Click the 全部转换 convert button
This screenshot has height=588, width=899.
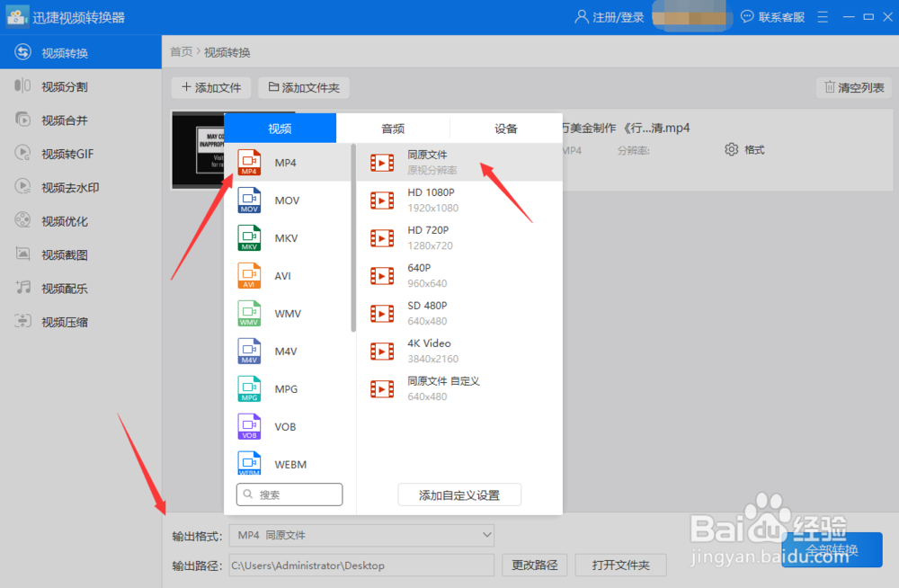832,549
